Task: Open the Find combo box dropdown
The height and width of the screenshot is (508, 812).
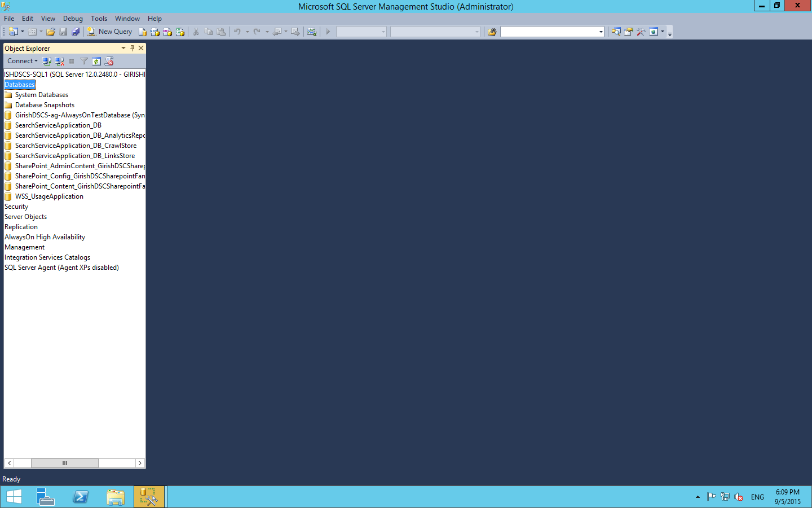Action: 601,32
